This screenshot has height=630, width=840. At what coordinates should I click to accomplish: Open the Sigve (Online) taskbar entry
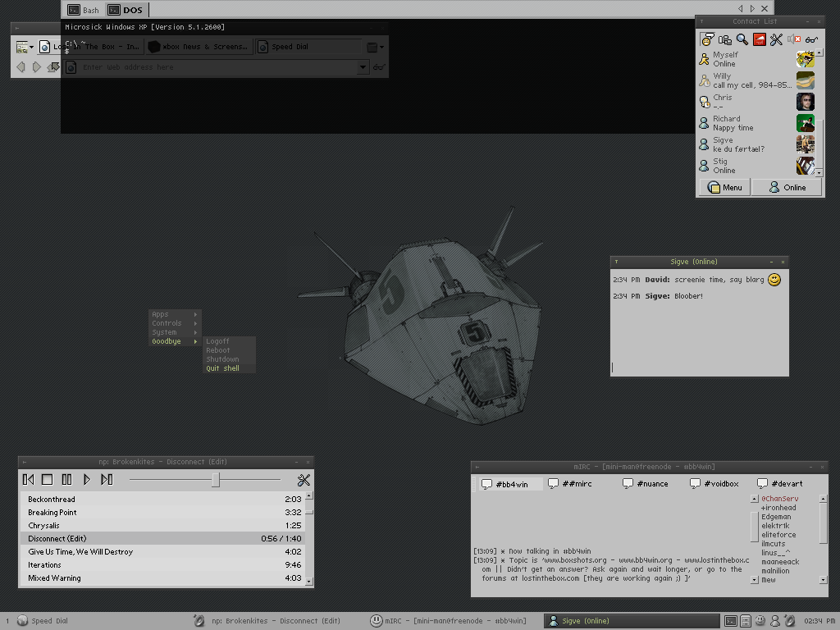(x=631, y=621)
